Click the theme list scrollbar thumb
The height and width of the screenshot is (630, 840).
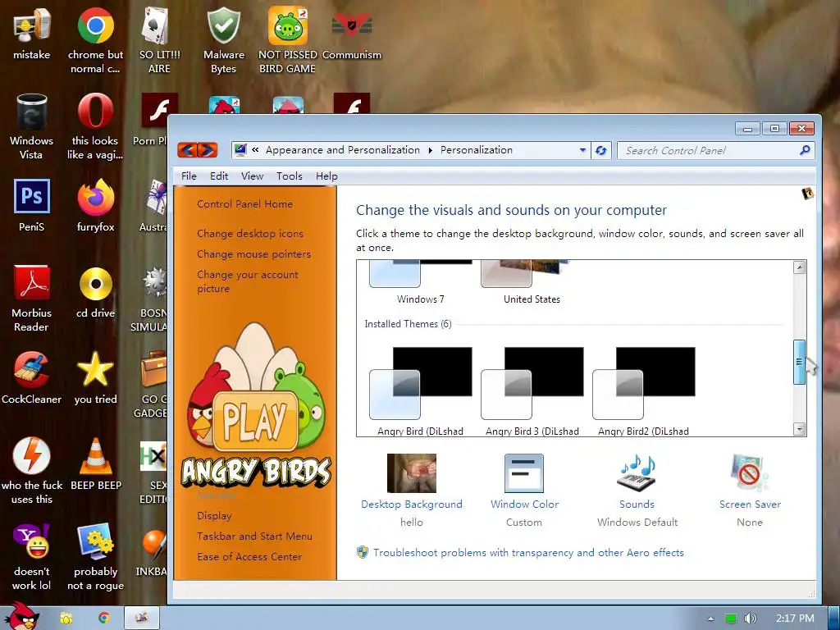[799, 362]
